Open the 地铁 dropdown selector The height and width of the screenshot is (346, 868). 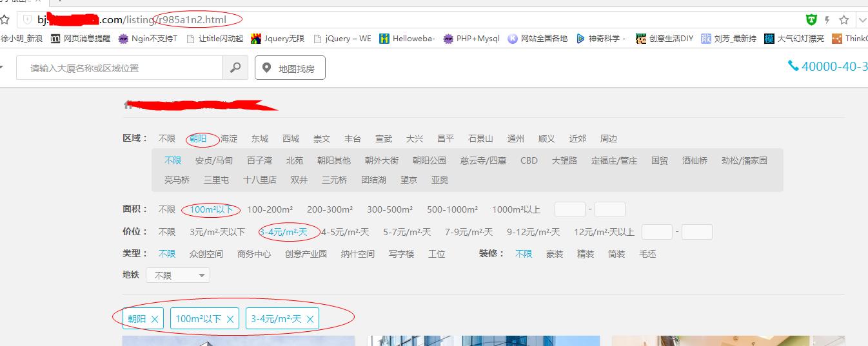click(178, 275)
